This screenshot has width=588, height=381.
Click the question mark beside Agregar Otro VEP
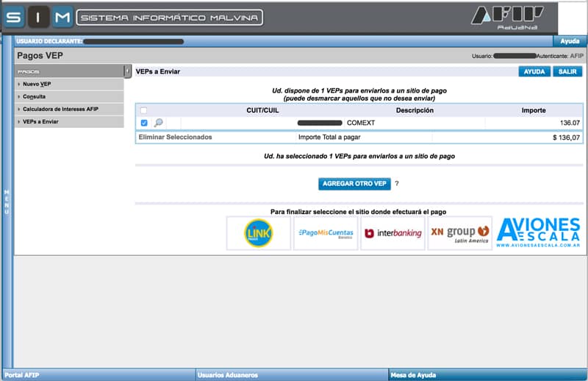click(x=397, y=183)
